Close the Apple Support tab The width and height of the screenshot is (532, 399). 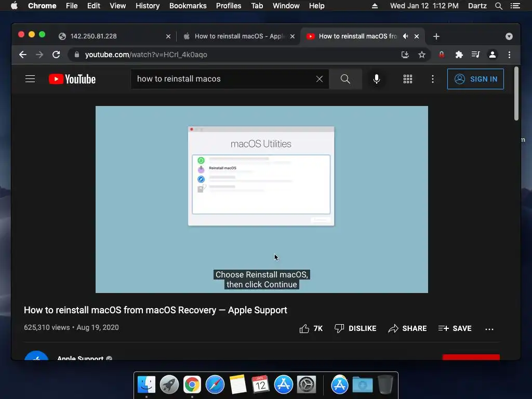[292, 36]
